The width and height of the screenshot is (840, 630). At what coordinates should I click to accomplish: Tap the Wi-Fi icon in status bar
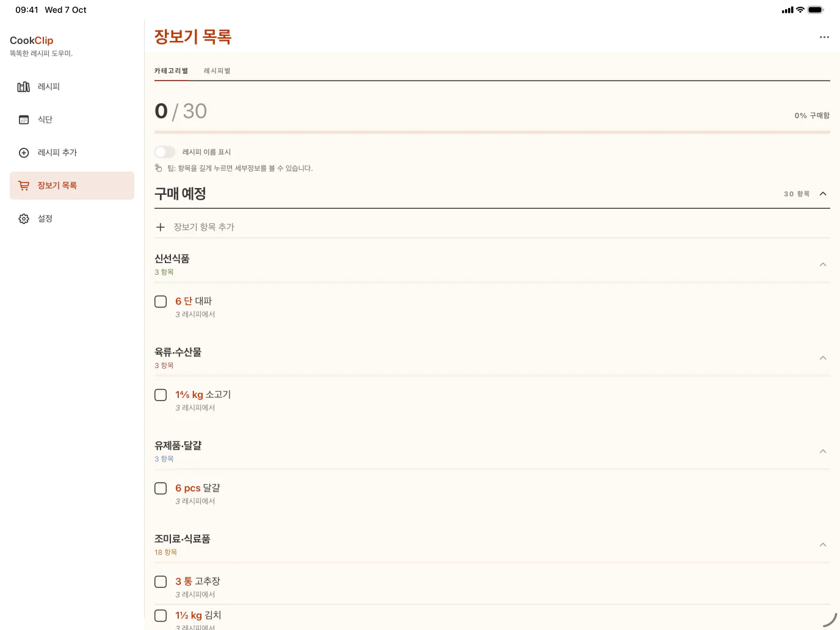(x=800, y=10)
